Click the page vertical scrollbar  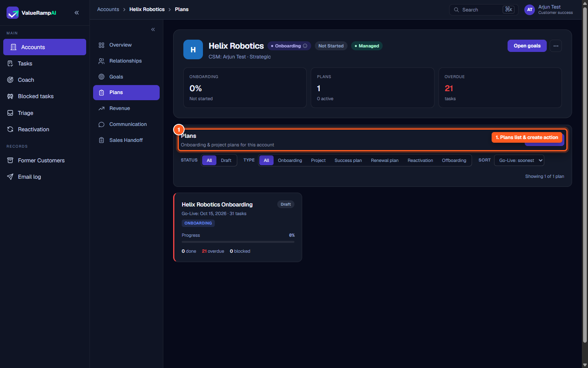(585, 176)
